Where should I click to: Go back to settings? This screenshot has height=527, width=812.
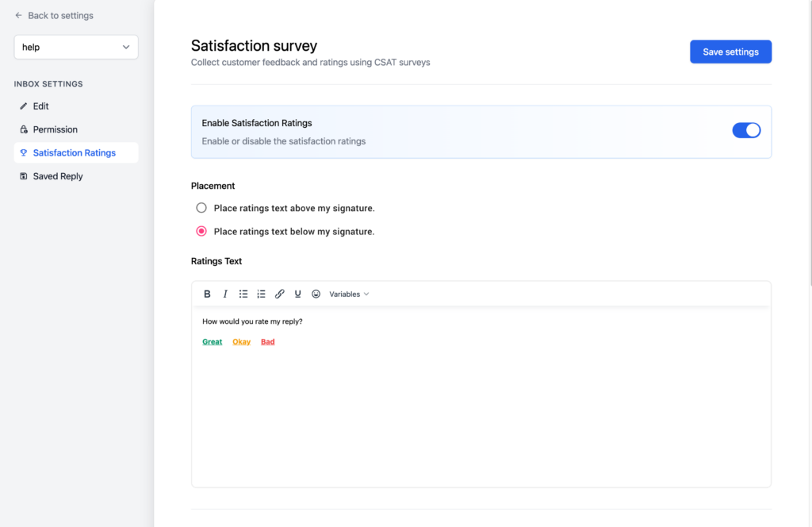tap(52, 15)
